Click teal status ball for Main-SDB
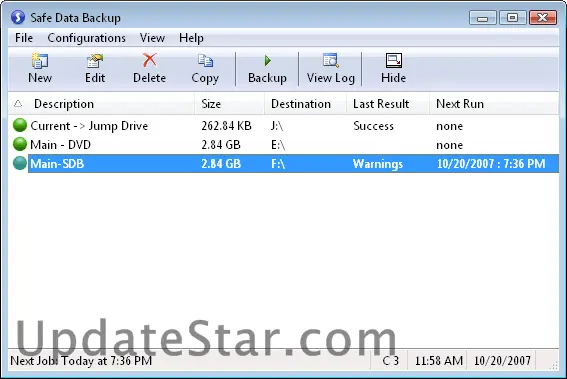The image size is (567, 379). tap(20, 163)
